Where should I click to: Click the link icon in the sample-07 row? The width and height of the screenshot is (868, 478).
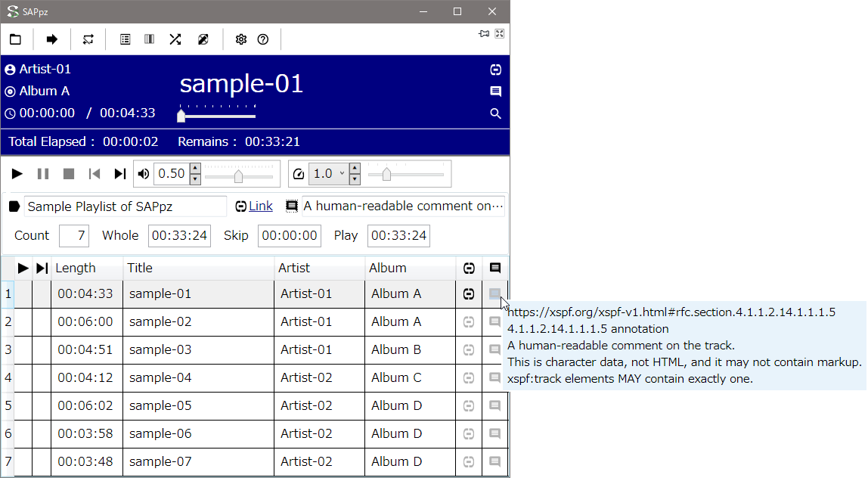pos(469,462)
